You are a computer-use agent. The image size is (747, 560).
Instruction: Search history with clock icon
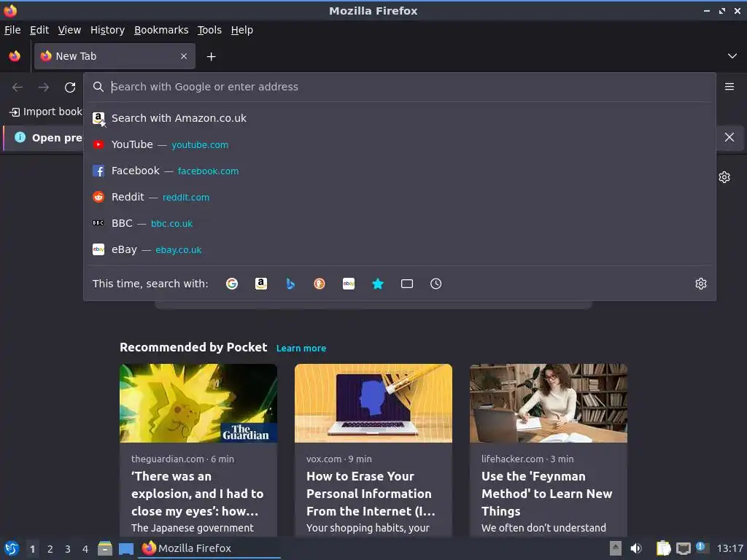pyautogui.click(x=436, y=284)
